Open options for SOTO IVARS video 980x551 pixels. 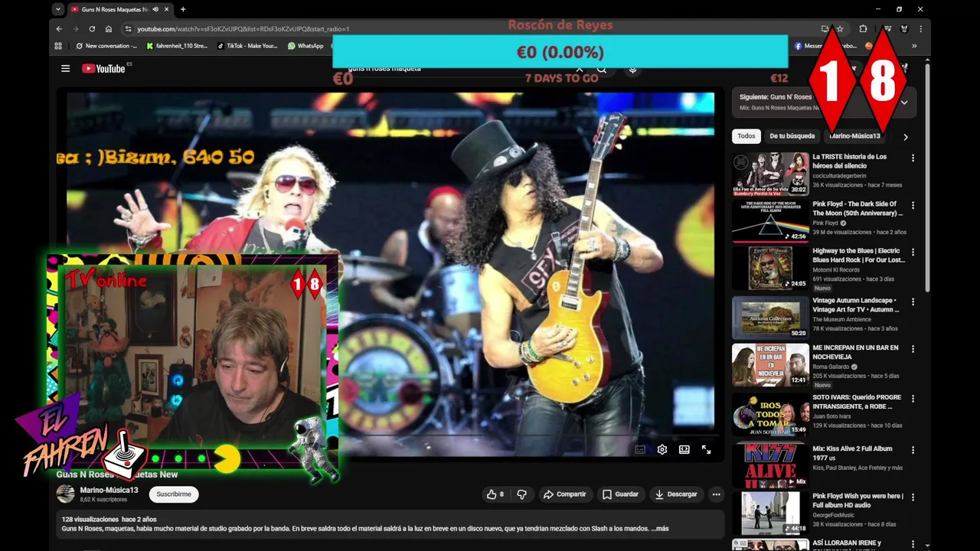(x=913, y=399)
